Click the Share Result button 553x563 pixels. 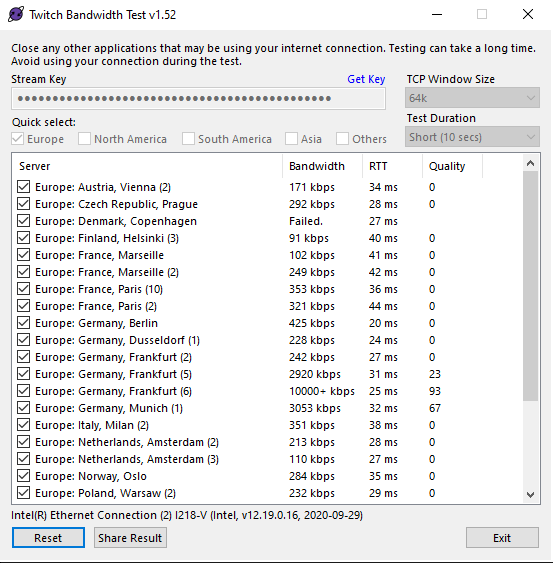point(130,538)
